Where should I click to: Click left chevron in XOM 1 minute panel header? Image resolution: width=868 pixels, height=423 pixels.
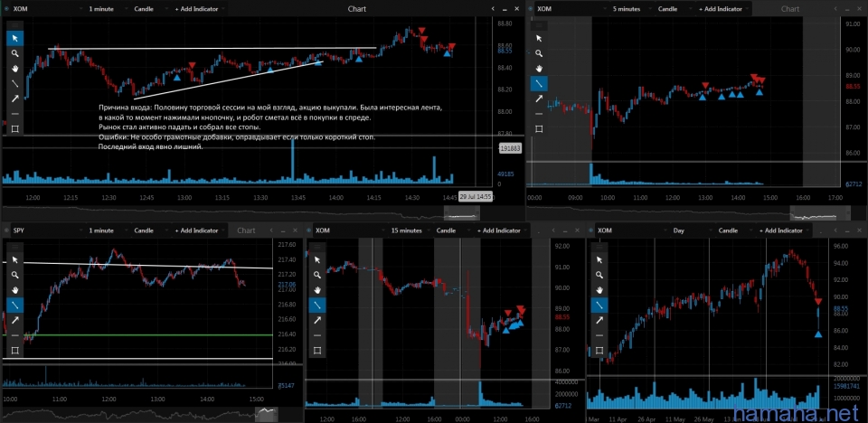point(494,9)
